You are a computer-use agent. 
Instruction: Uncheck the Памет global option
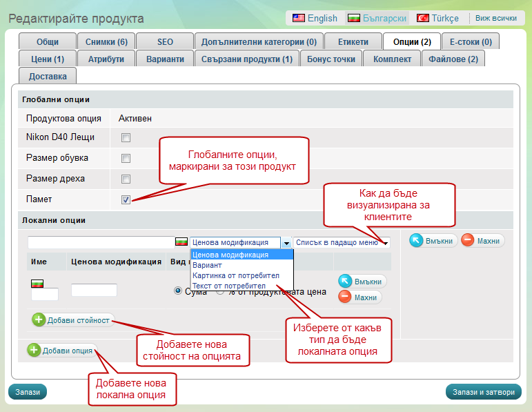tap(126, 199)
